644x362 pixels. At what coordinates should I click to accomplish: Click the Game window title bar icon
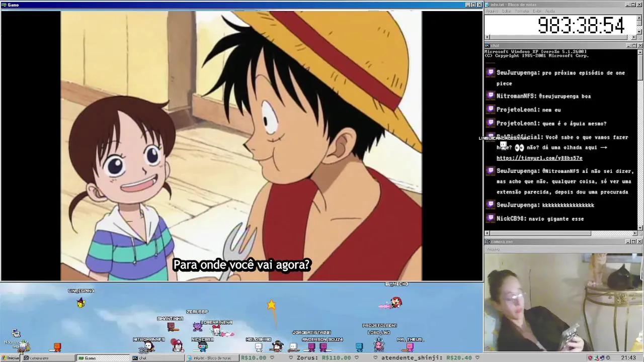pyautogui.click(x=4, y=5)
